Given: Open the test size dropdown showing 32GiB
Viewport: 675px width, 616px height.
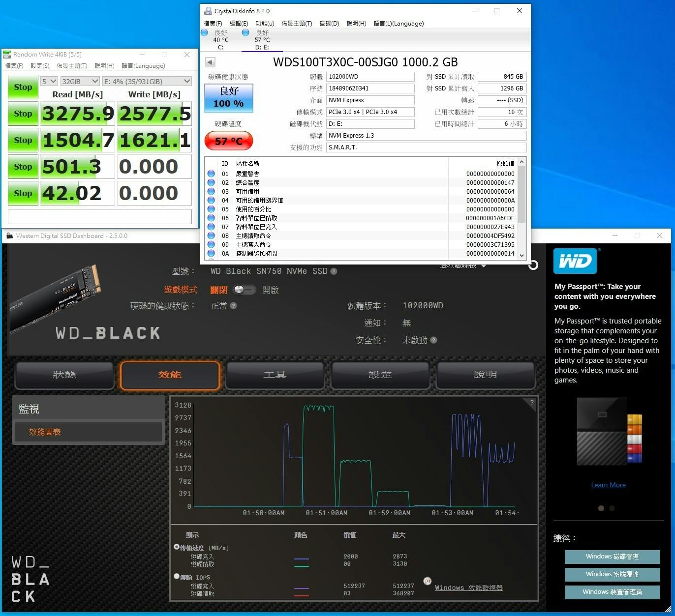Looking at the screenshot, I should tap(80, 81).
